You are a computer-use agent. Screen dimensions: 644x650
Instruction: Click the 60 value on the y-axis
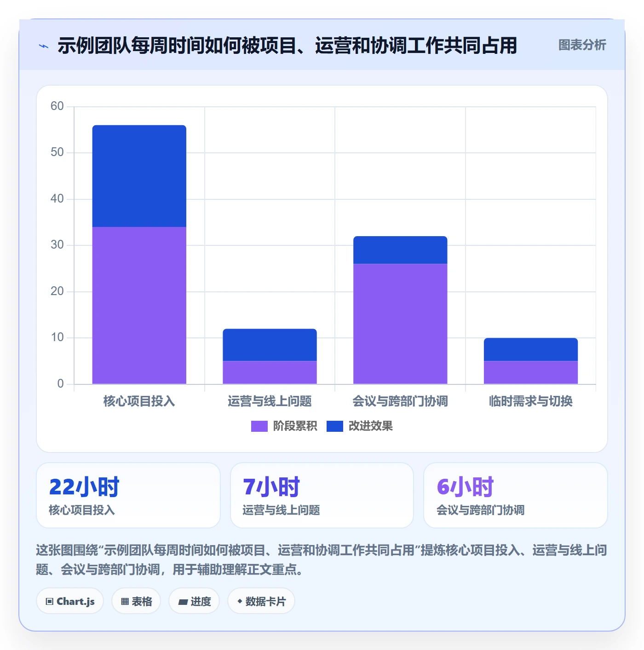[57, 106]
